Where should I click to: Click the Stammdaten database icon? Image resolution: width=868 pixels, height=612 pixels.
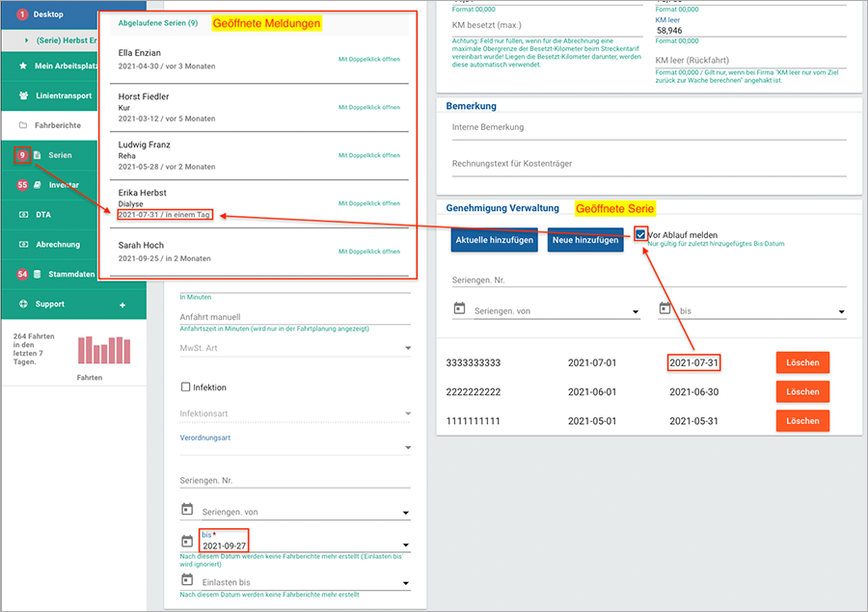(x=38, y=275)
